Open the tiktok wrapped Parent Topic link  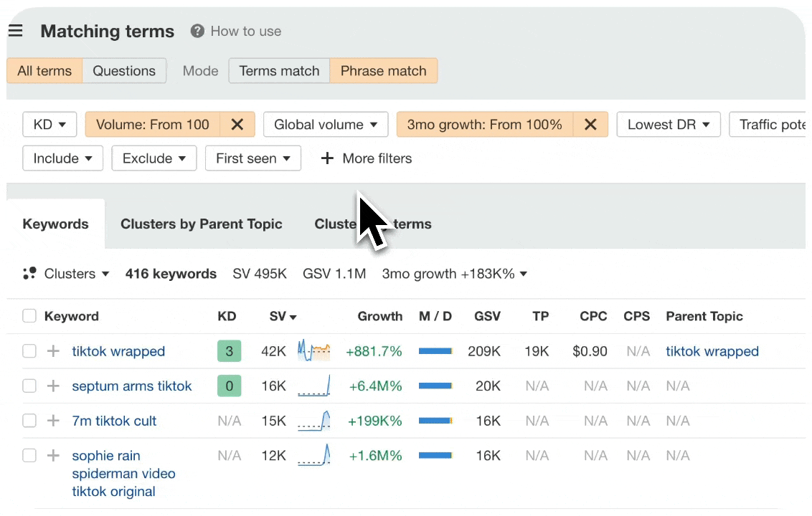coord(712,351)
